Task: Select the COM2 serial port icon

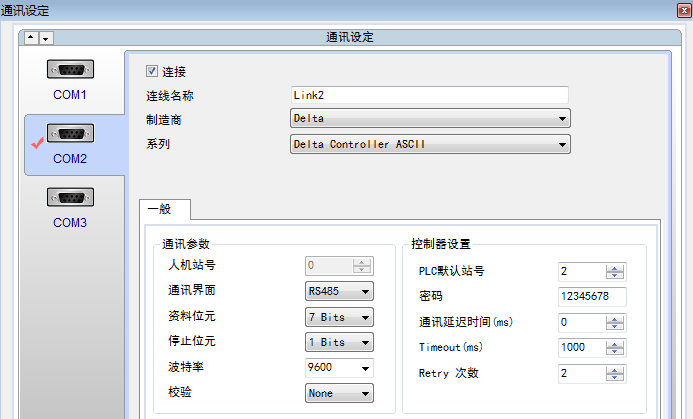Action: (x=70, y=134)
